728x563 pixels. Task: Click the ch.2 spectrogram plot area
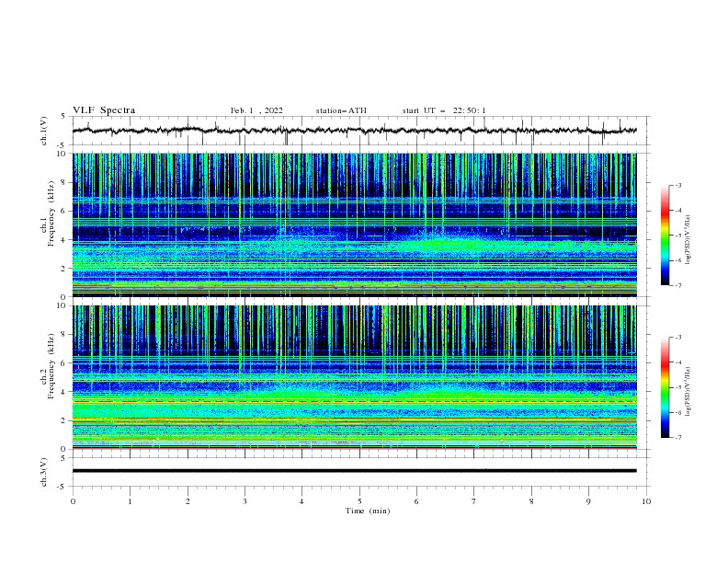coord(354,377)
